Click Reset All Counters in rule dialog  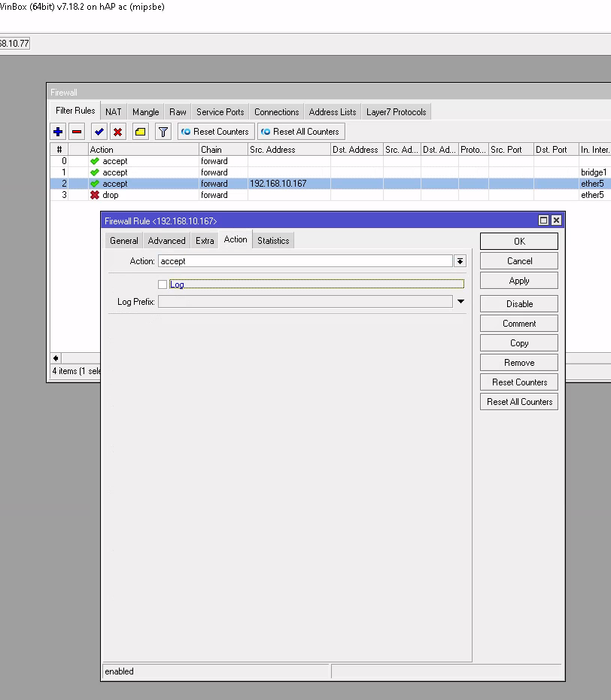coord(519,402)
